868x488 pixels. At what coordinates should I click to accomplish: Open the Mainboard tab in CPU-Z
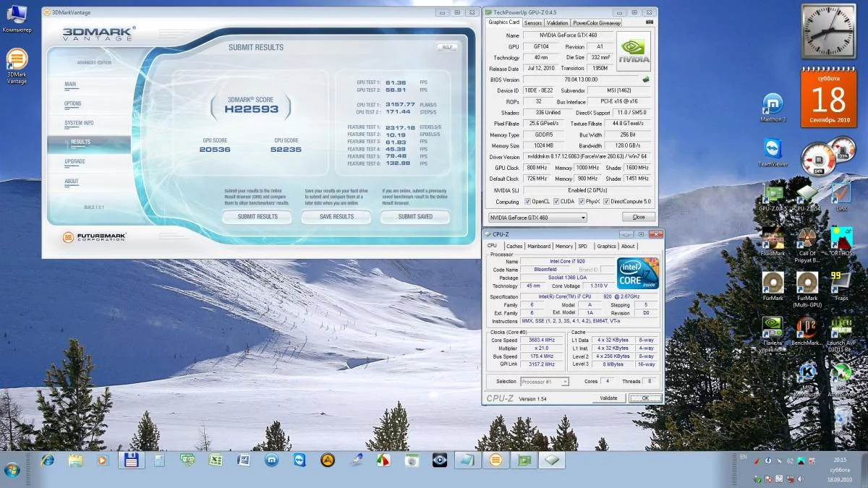(x=538, y=246)
